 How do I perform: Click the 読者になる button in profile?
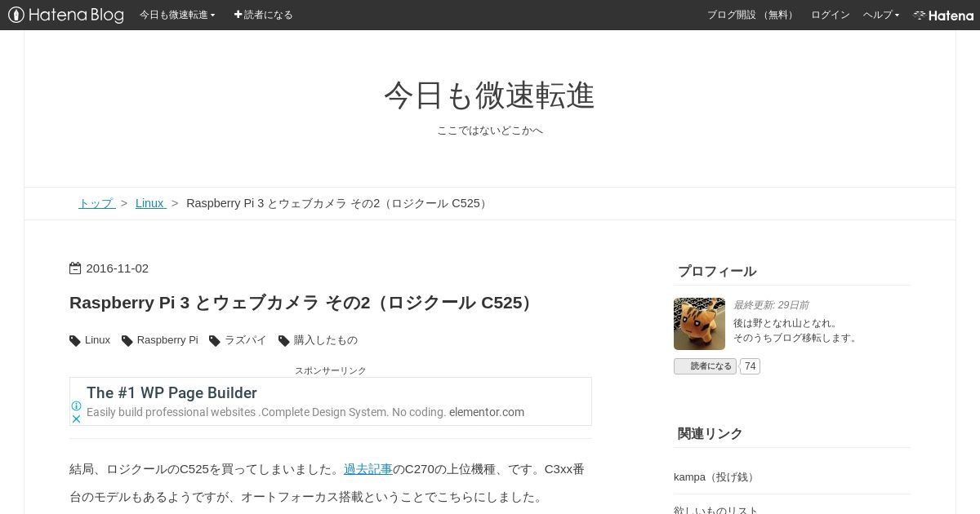click(705, 366)
